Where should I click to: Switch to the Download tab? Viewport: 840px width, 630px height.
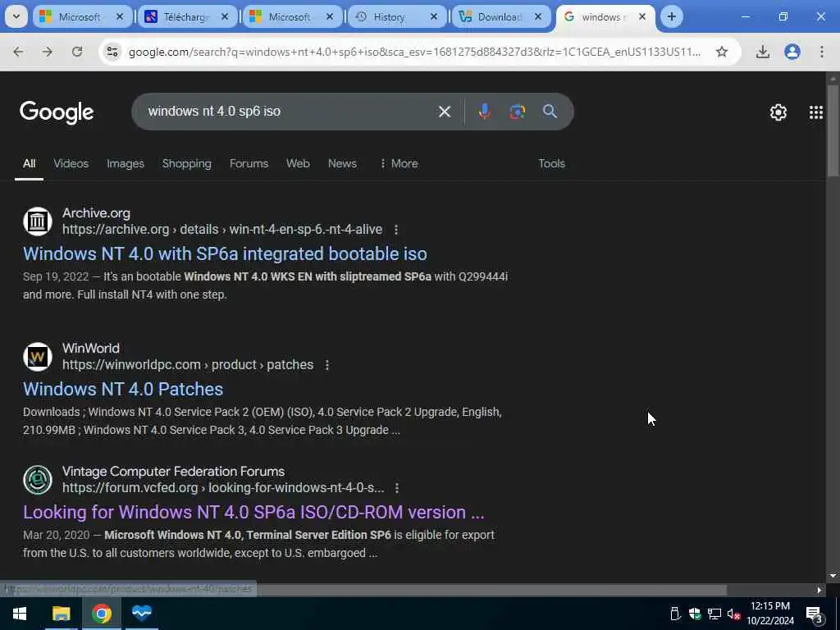(501, 17)
